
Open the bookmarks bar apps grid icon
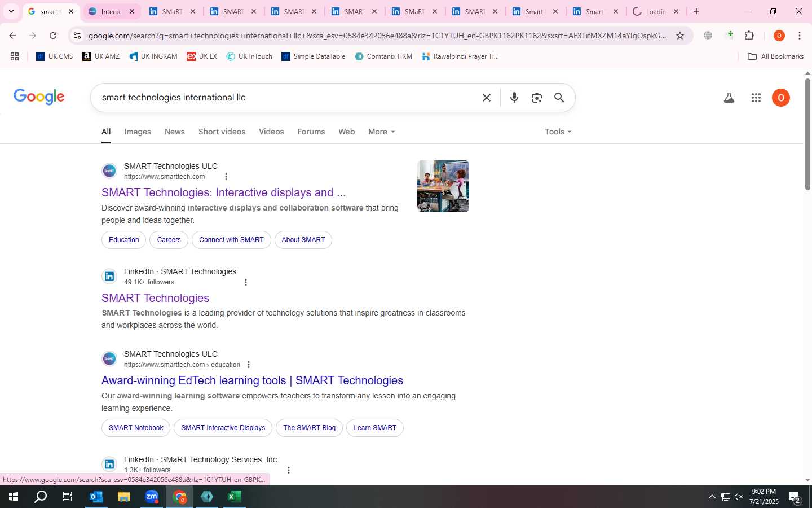pyautogui.click(x=15, y=56)
